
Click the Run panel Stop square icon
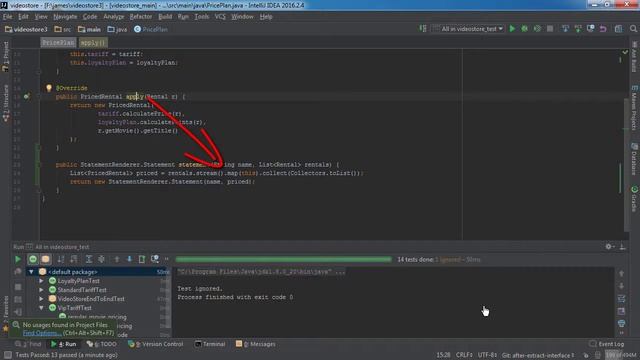click(18, 287)
